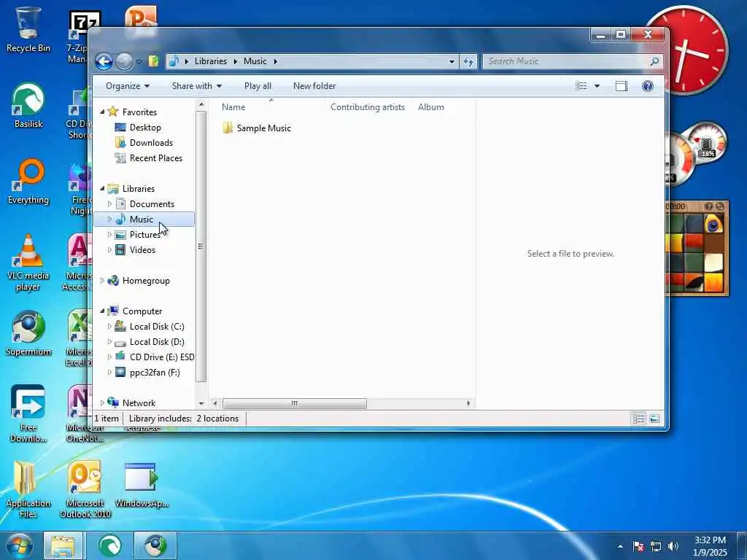The width and height of the screenshot is (747, 560).
Task: Collapse the Computer tree section
Action: tap(102, 311)
